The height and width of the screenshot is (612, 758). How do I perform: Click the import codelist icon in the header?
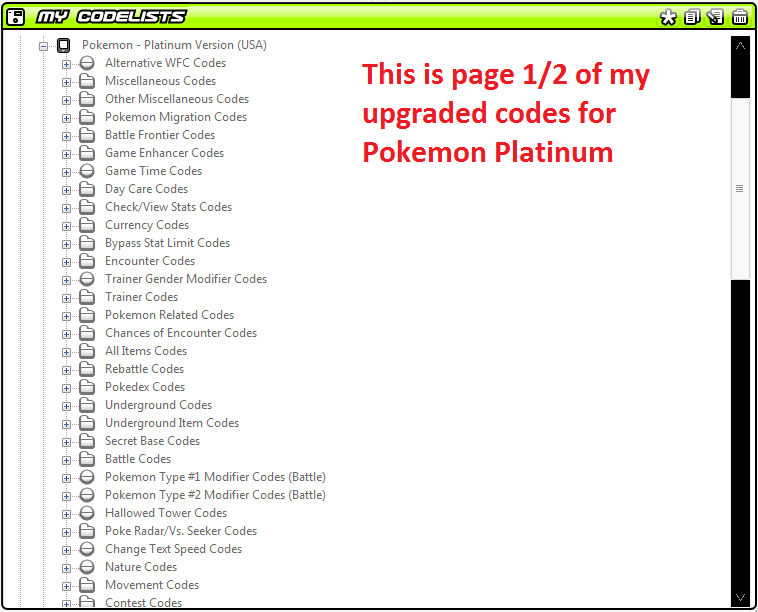[715, 17]
